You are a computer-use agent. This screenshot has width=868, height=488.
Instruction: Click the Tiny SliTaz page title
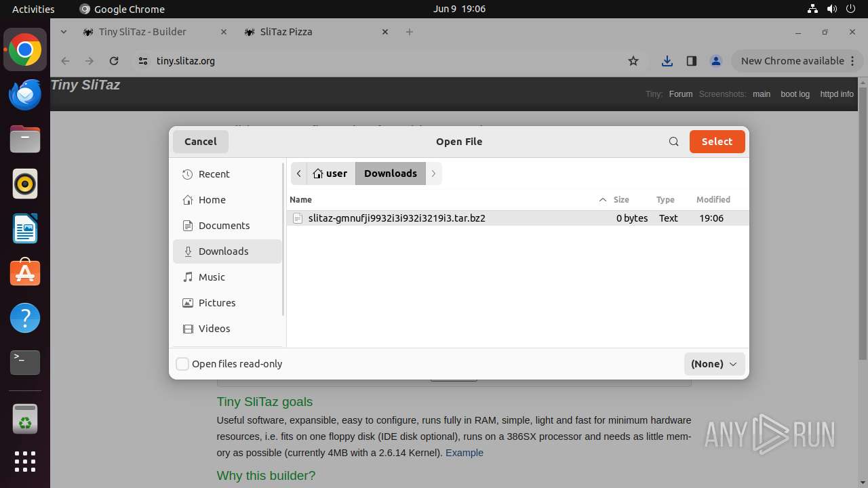tap(85, 85)
